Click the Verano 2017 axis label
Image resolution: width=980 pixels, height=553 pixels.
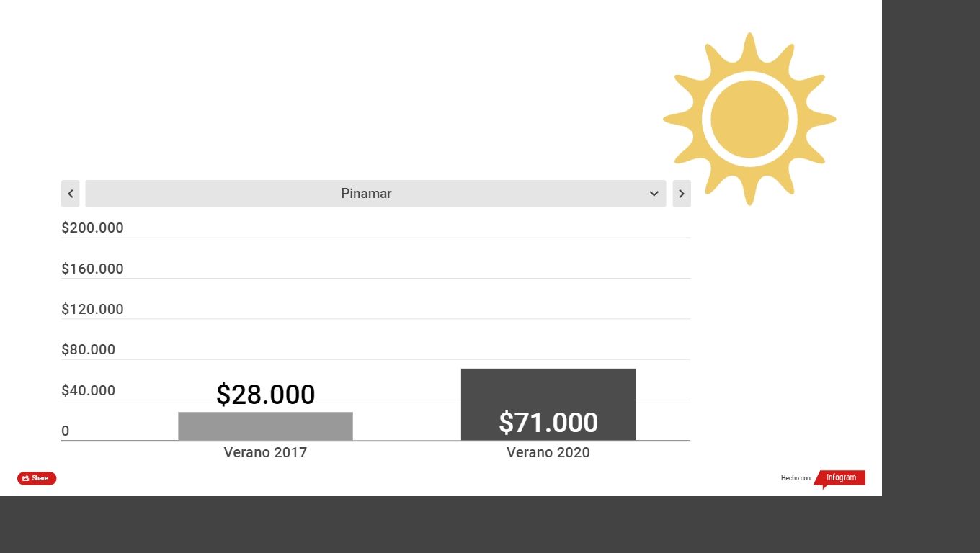tap(265, 452)
